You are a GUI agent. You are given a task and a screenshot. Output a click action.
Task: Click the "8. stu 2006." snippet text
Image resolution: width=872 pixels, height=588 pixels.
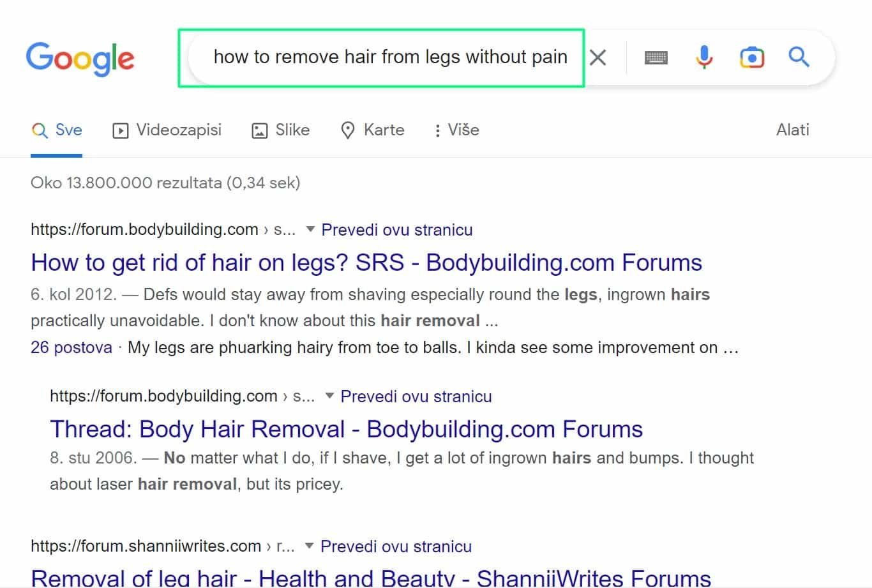tap(93, 458)
